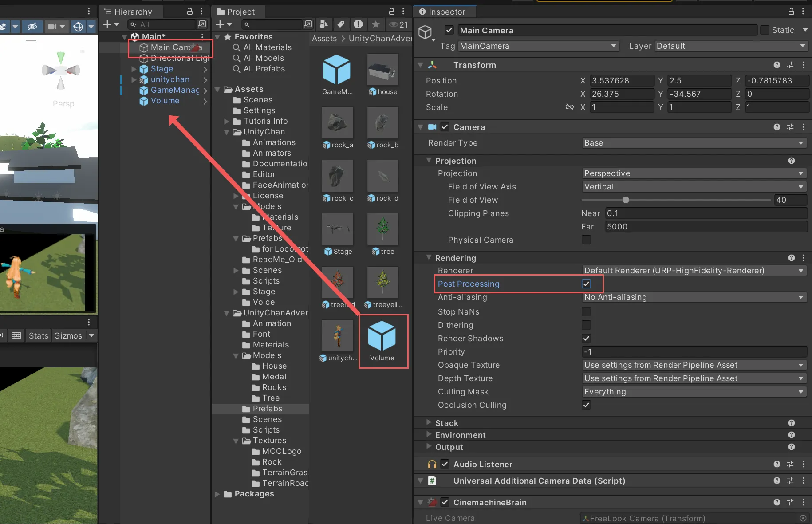Click the Scale proportions link icon
This screenshot has height=524, width=812.
coord(569,107)
